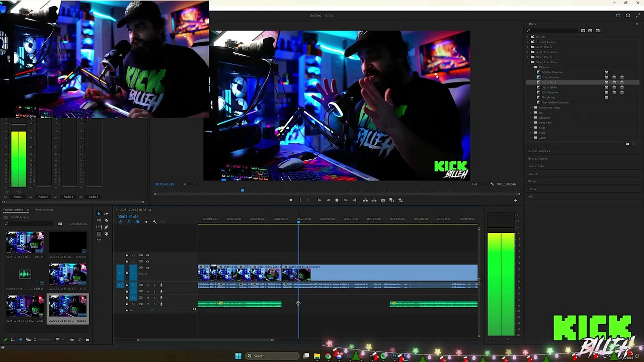
Task: Click the Program monitor scrub bar playhead
Action: click(242, 191)
